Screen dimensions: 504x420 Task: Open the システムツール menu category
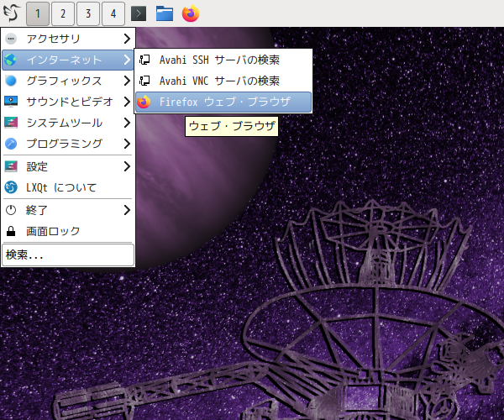67,123
